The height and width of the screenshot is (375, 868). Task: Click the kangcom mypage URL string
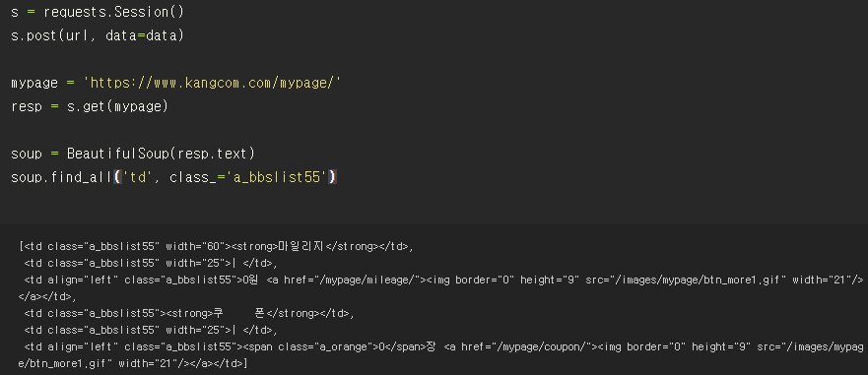pyautogui.click(x=212, y=83)
